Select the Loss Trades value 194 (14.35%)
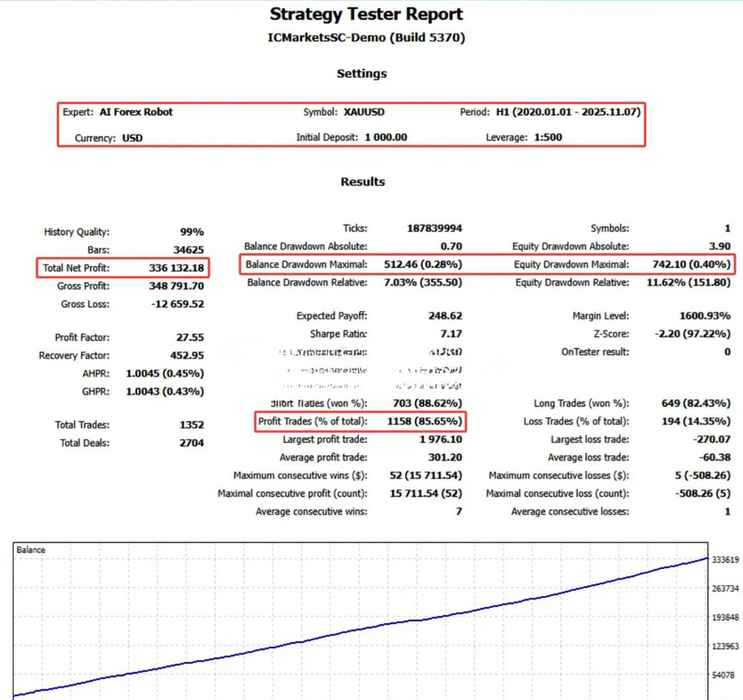Viewport: 743px width, 700px height. [x=696, y=421]
